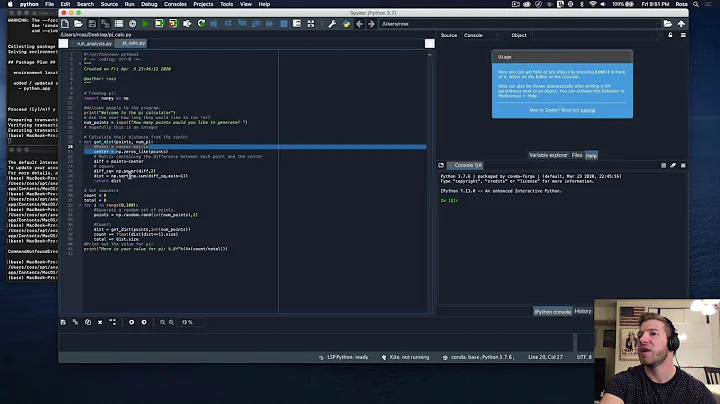Open the file list toolbar icon
Screen dimensions: 720x404
118,24
